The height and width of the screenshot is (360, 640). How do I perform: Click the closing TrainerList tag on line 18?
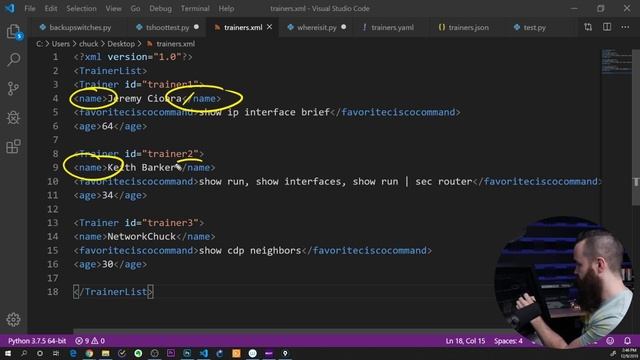(113, 291)
